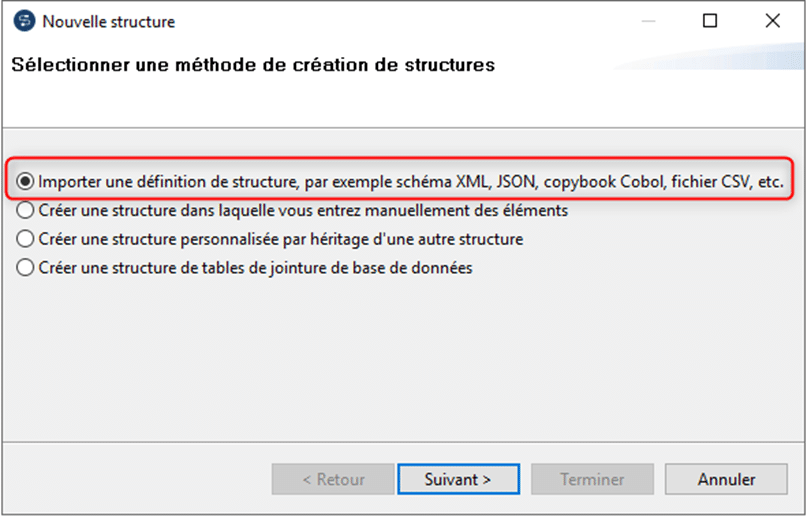This screenshot has height=518, width=807.
Task: Select the Importer une définition de structure radio button
Action: point(25,181)
